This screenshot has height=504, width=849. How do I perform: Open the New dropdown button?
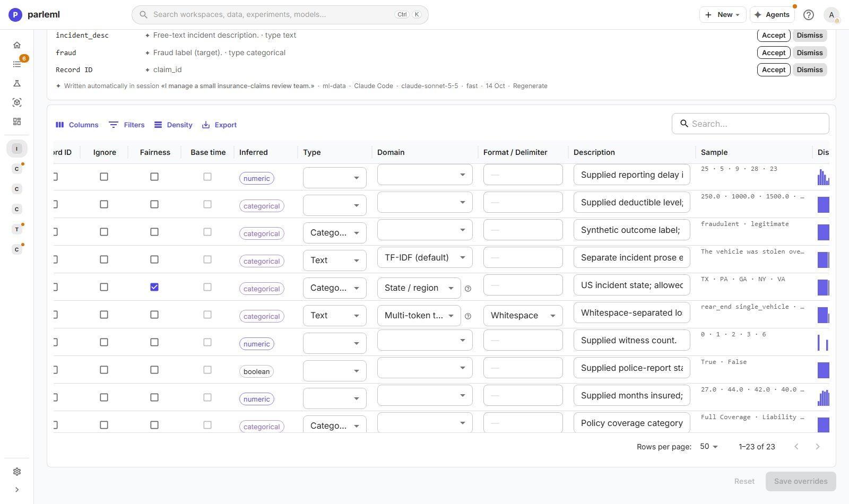click(x=723, y=15)
